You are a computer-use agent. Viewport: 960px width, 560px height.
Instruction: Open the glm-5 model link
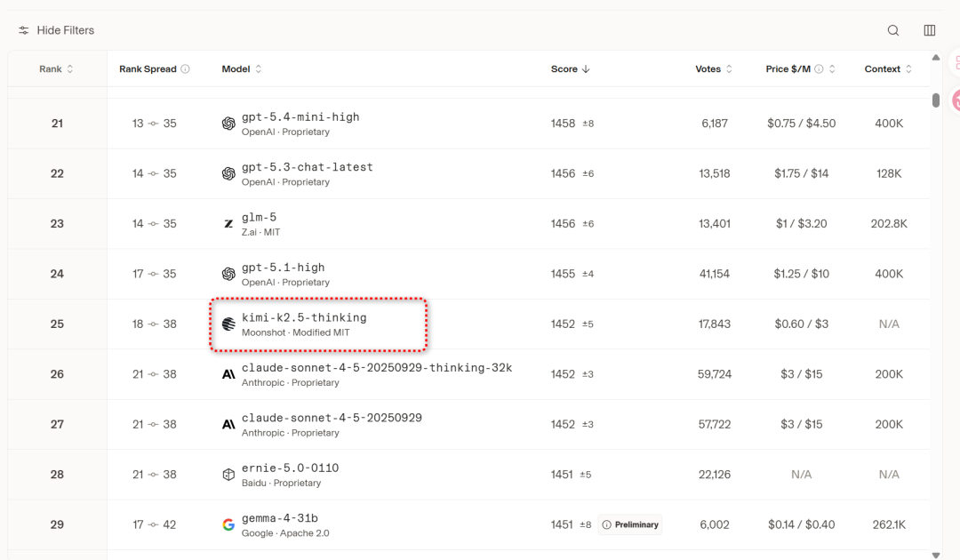coord(259,217)
